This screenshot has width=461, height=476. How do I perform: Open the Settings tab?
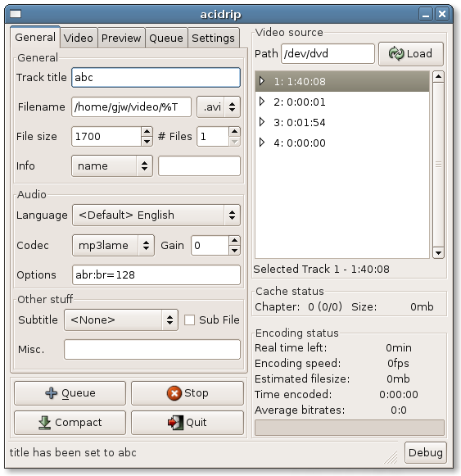213,38
